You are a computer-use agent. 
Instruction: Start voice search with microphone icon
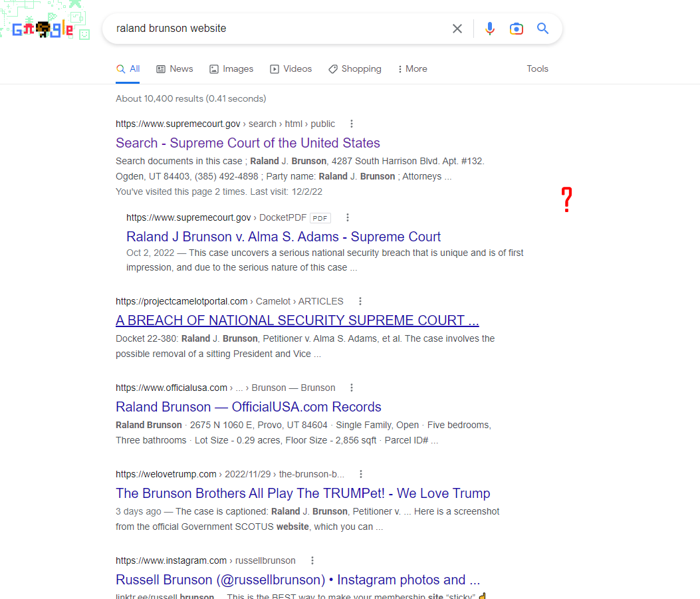click(490, 29)
